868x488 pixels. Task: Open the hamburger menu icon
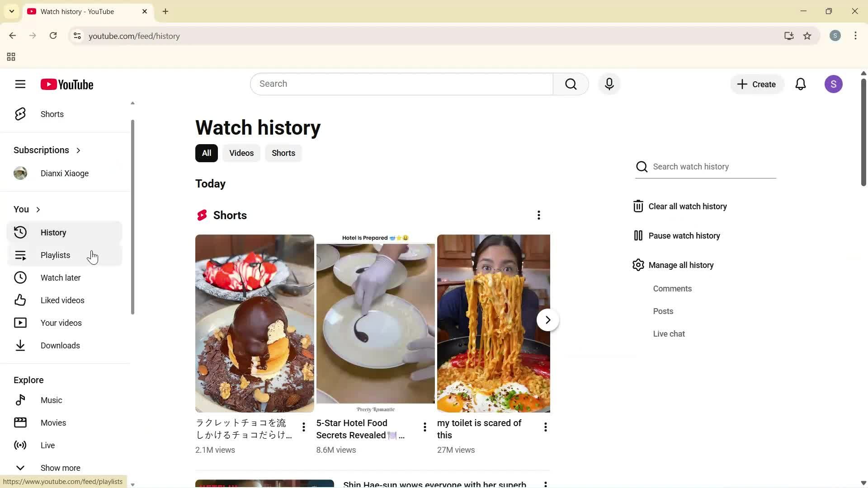point(20,84)
